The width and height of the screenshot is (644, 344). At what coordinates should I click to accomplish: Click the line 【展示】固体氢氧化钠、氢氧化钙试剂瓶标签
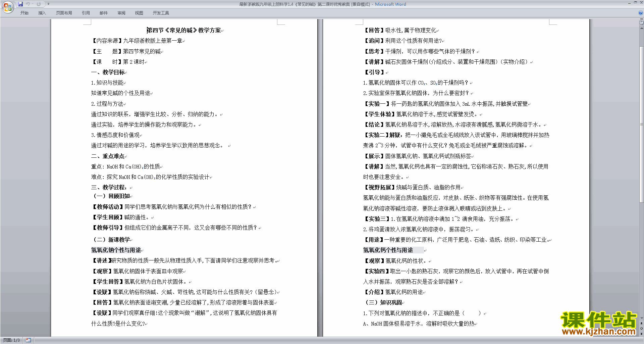tap(417, 156)
